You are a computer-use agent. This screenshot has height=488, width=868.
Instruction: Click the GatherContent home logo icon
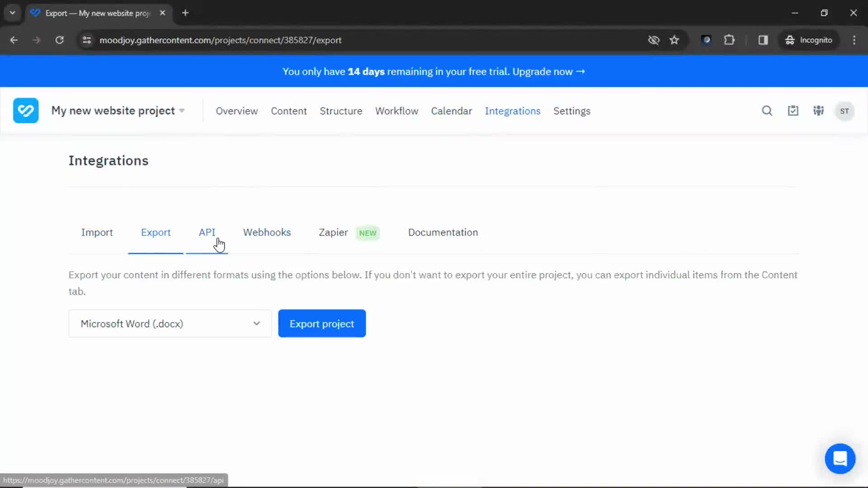click(26, 111)
